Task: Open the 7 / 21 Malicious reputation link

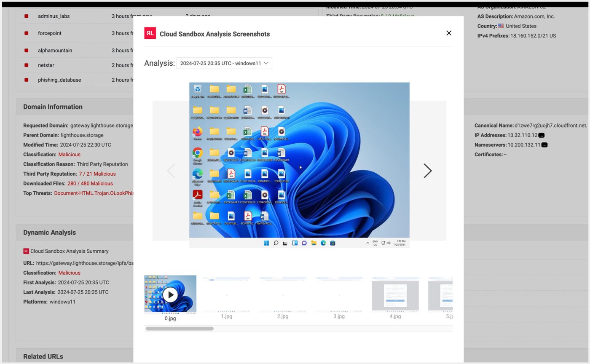Action: (97, 174)
